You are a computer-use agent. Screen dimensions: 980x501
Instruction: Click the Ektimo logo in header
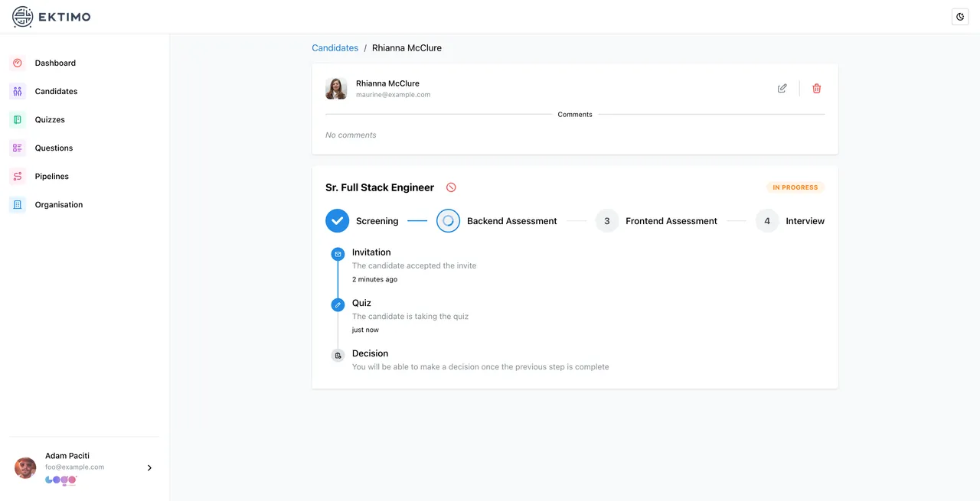(51, 17)
